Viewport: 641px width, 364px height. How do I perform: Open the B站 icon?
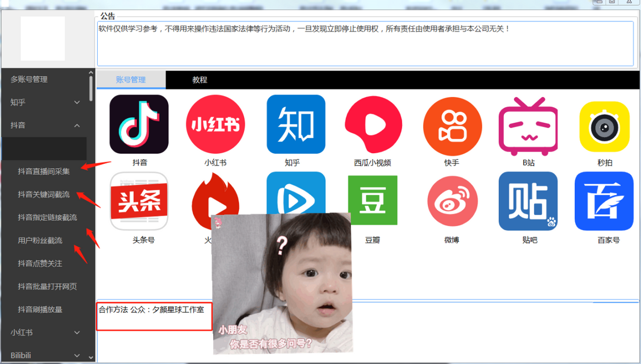click(x=528, y=124)
